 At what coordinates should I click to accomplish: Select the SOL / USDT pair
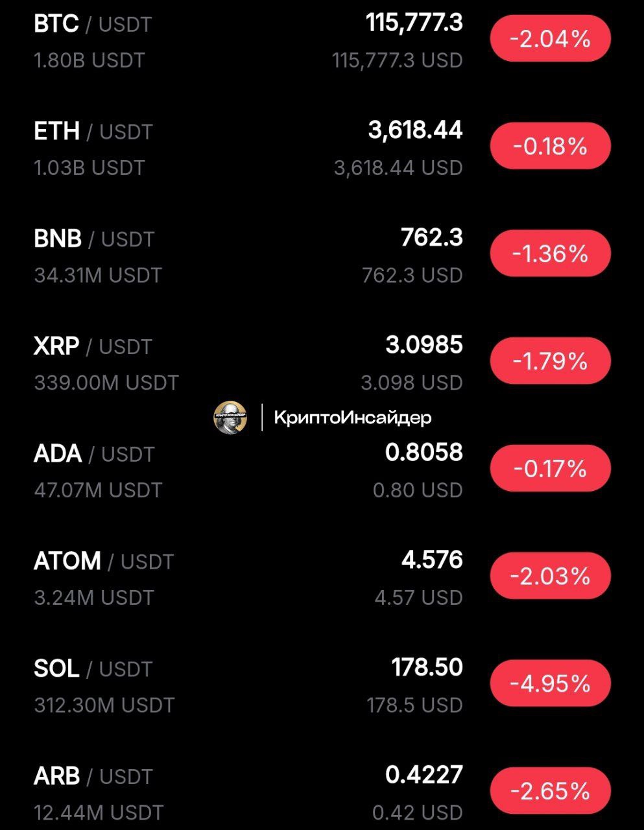(x=322, y=685)
